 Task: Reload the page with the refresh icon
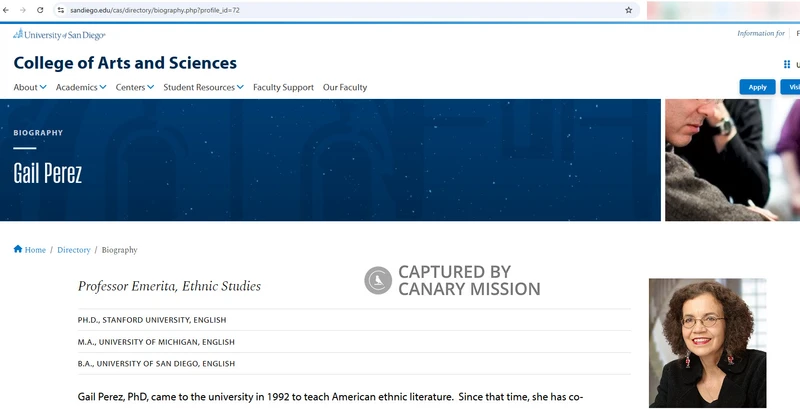tap(40, 10)
